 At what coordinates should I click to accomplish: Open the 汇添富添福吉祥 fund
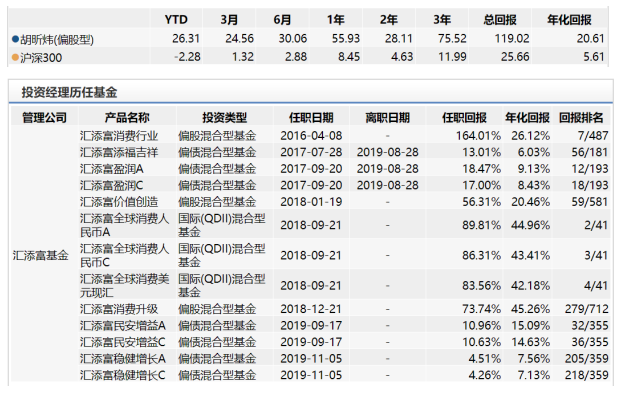coord(119,152)
